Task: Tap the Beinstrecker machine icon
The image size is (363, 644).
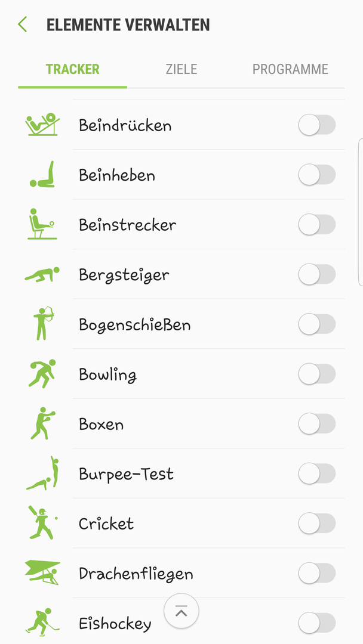Action: 42,224
